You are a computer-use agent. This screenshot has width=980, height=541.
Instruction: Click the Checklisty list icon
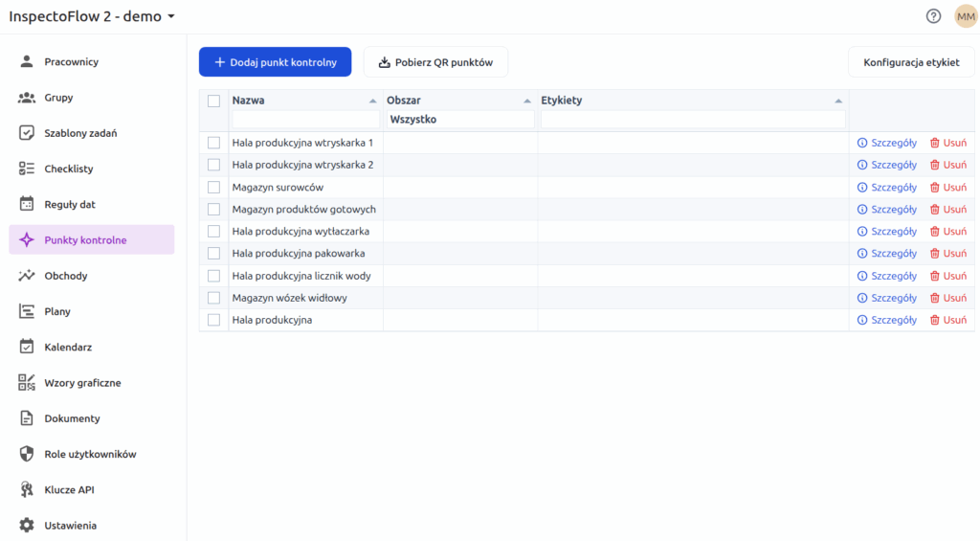tap(27, 169)
